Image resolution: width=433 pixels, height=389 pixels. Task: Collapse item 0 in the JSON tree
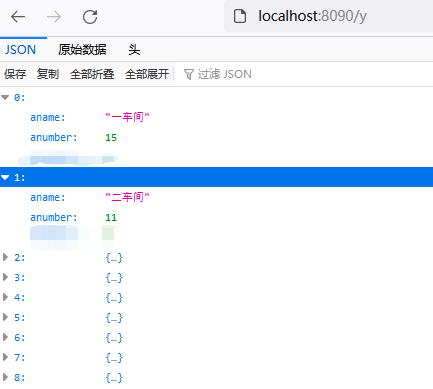point(5,97)
